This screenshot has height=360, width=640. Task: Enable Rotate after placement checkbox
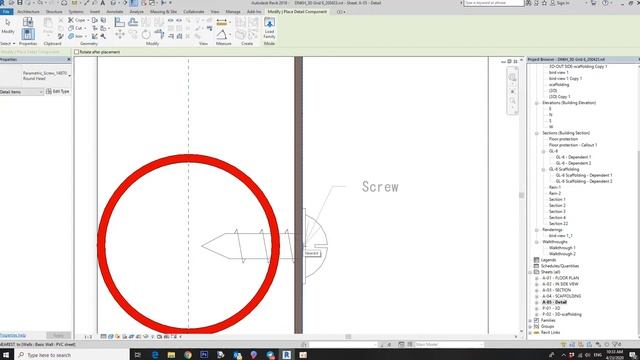[x=76, y=52]
